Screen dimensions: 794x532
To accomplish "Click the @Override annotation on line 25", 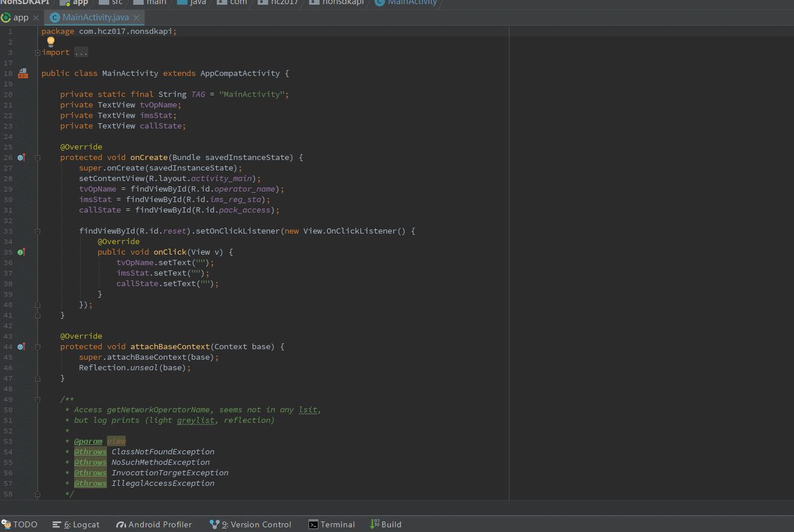I will click(81, 147).
